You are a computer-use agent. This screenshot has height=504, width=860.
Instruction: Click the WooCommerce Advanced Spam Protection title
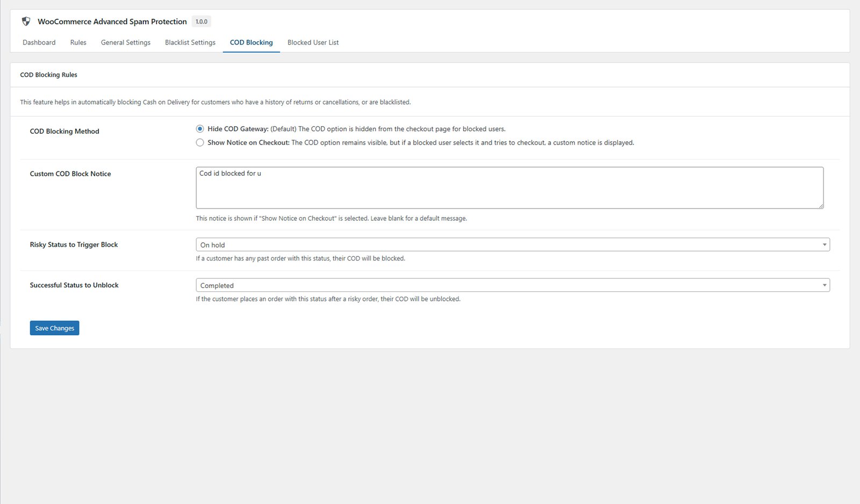click(x=112, y=21)
